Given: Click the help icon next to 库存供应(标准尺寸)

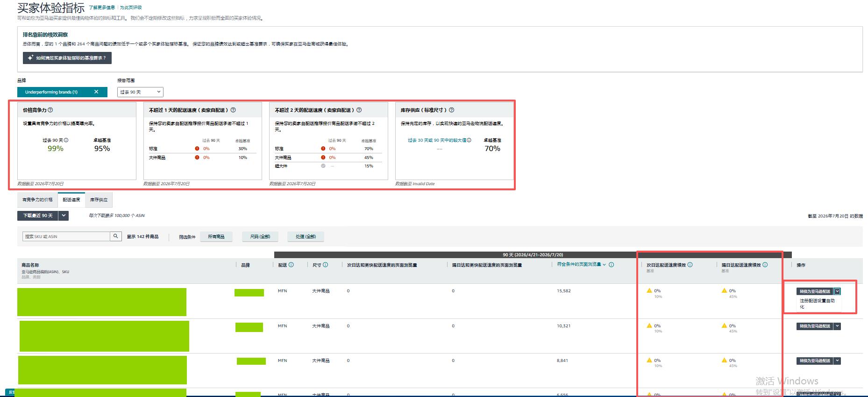Looking at the screenshot, I should 452,110.
